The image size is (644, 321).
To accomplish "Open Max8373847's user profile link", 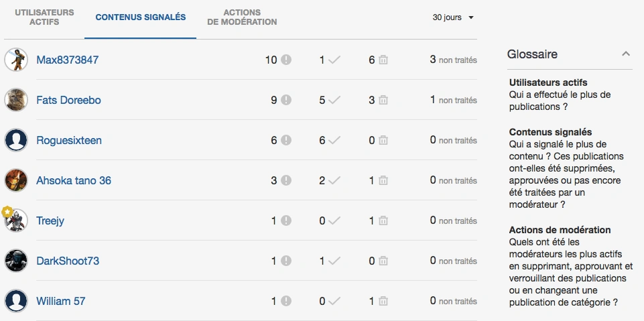I will coord(67,60).
